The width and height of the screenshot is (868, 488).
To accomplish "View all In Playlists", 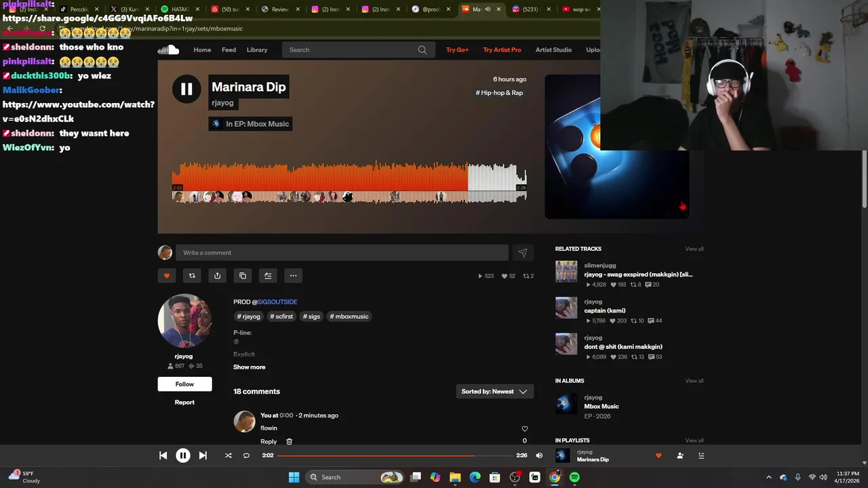I will (x=694, y=441).
